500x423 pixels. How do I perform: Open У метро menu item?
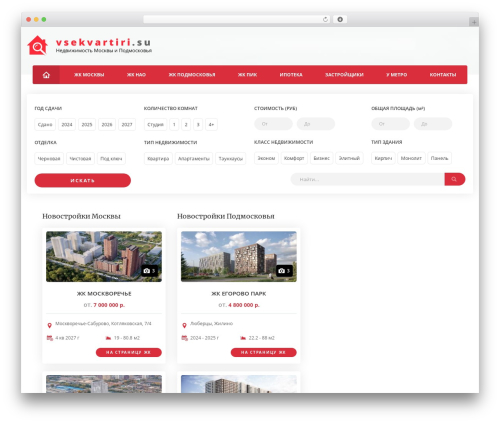[397, 75]
